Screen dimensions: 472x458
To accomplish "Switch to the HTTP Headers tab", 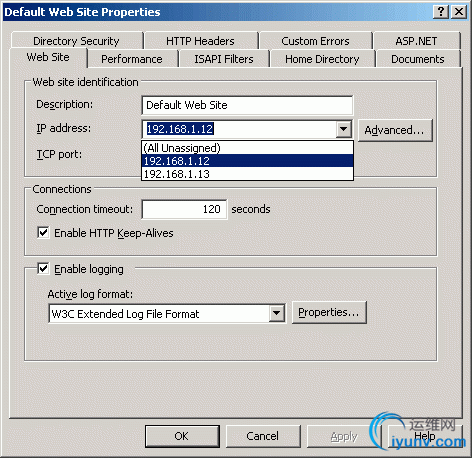I will point(200,41).
